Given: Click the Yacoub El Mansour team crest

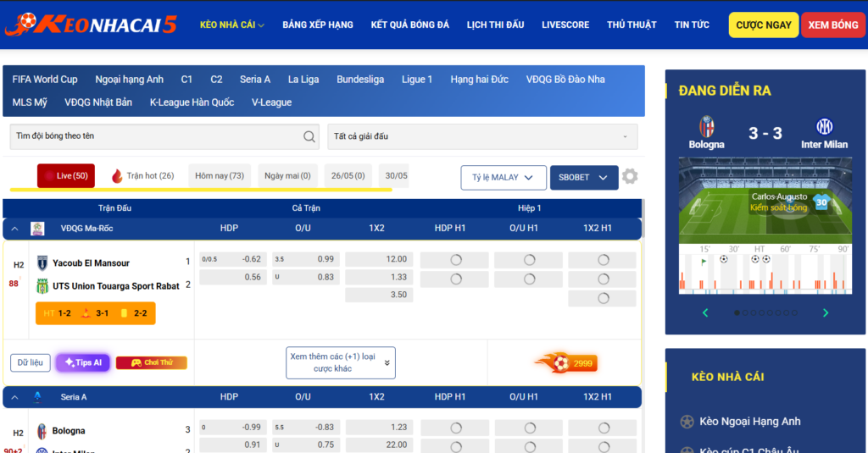Looking at the screenshot, I should [x=42, y=262].
